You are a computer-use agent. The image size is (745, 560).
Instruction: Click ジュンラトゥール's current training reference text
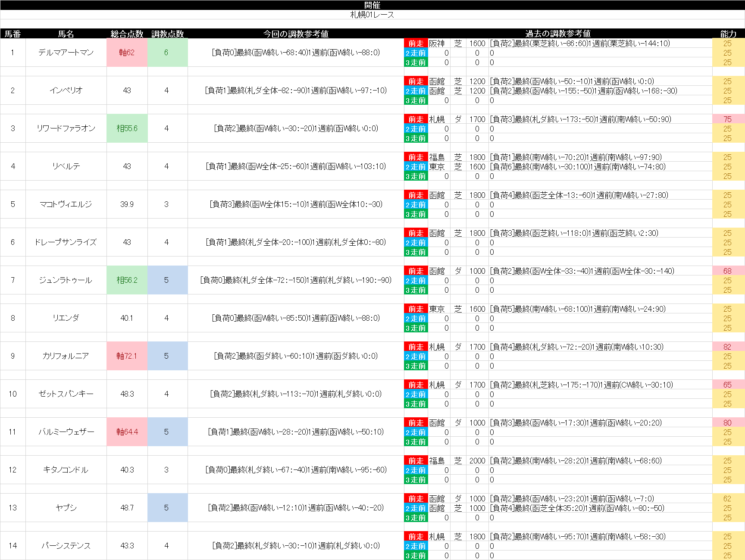click(x=296, y=280)
